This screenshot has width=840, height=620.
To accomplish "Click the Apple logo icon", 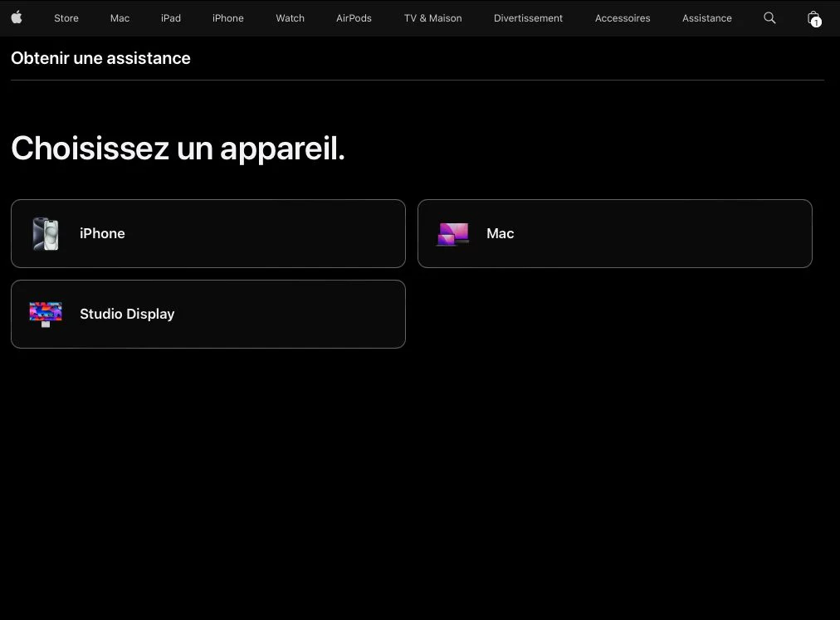I will pos(17,17).
